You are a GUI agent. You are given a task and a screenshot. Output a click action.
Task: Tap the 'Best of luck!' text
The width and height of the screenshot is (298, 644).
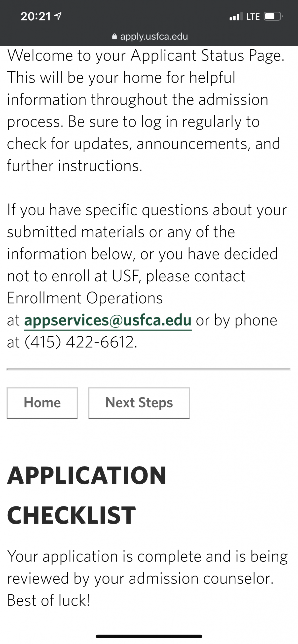click(48, 600)
